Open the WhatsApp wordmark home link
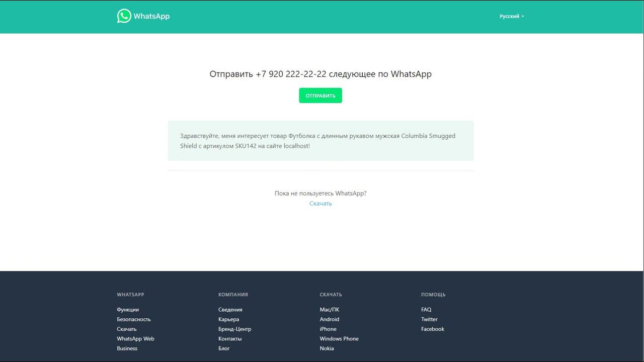This screenshot has height=362, width=644. (x=151, y=16)
